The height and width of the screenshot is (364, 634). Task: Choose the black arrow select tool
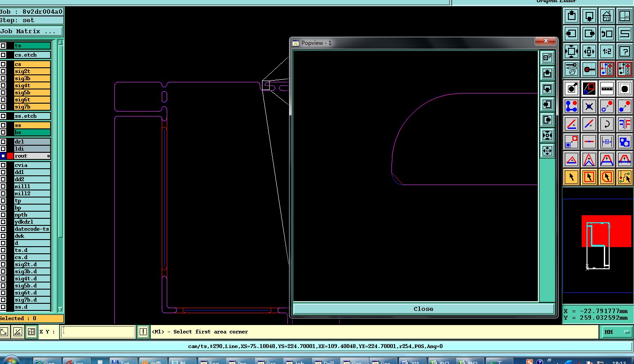click(x=571, y=177)
